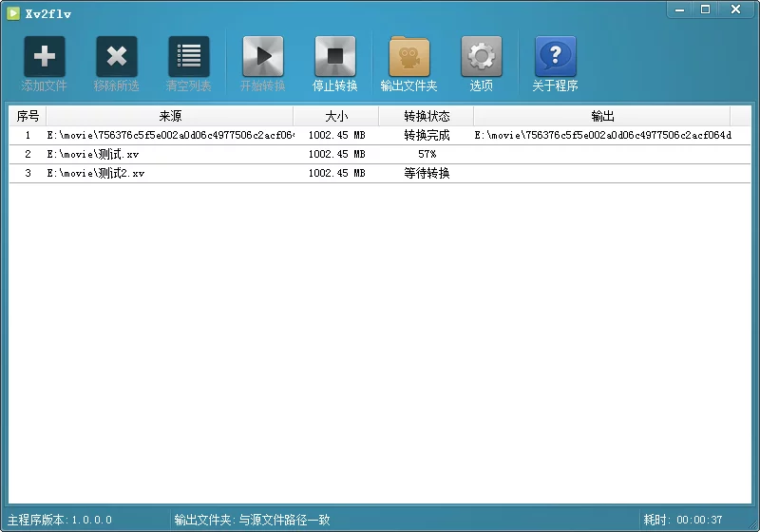This screenshot has height=532, width=760.
Task: Click the 等待转换 status cell
Action: click(x=427, y=173)
